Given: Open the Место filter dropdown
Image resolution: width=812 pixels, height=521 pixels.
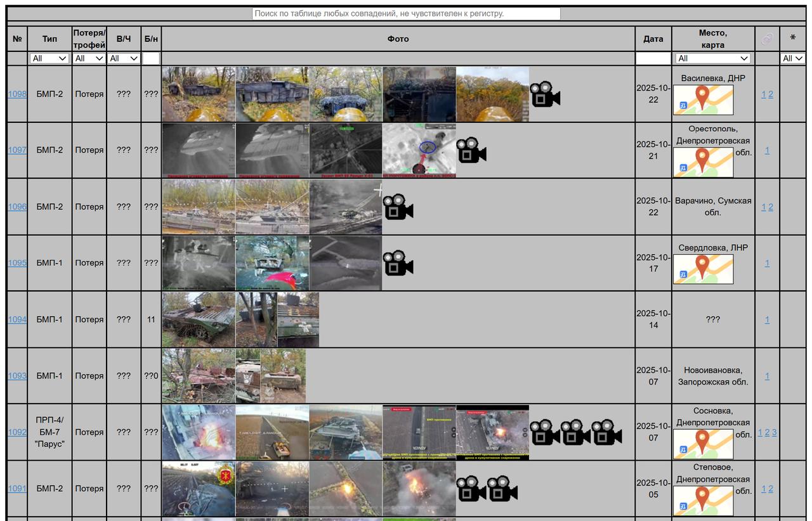Looking at the screenshot, I should coord(713,58).
